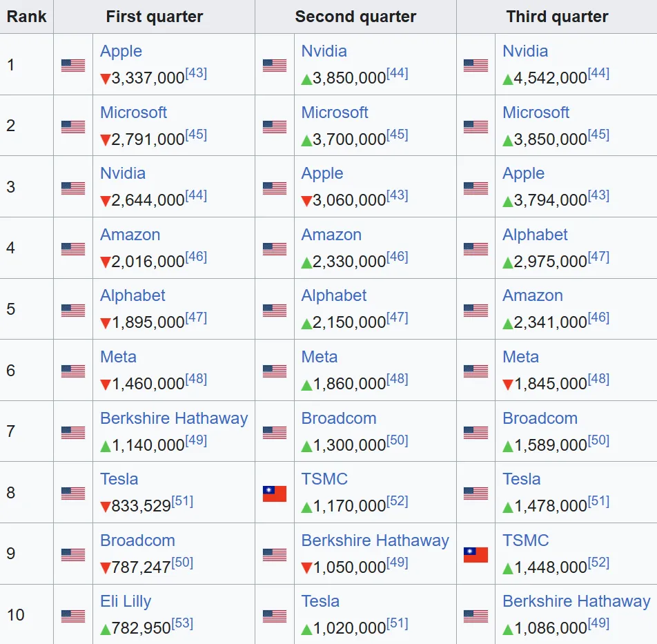Open the TSMC link in Third quarter
This screenshot has height=644, width=657.
point(525,540)
